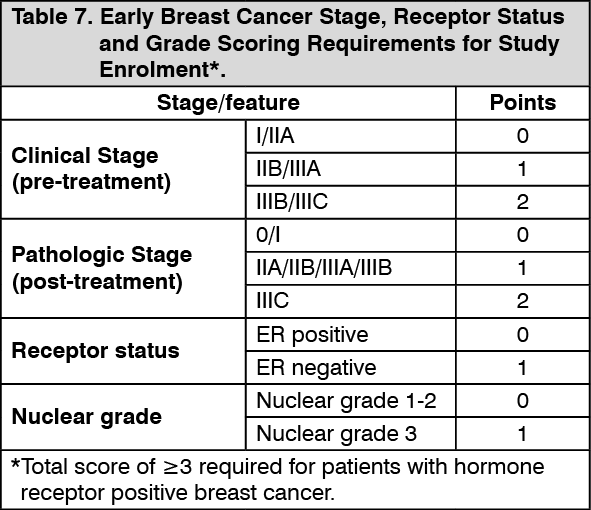The height and width of the screenshot is (510, 591).
Task: Click points value for IIIB/IIIC row
Action: 523,202
